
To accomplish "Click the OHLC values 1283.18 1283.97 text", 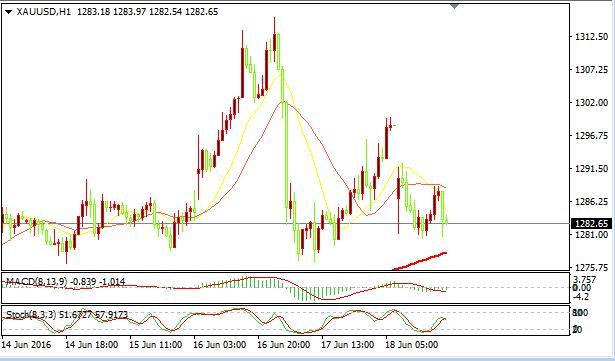I will point(111,12).
